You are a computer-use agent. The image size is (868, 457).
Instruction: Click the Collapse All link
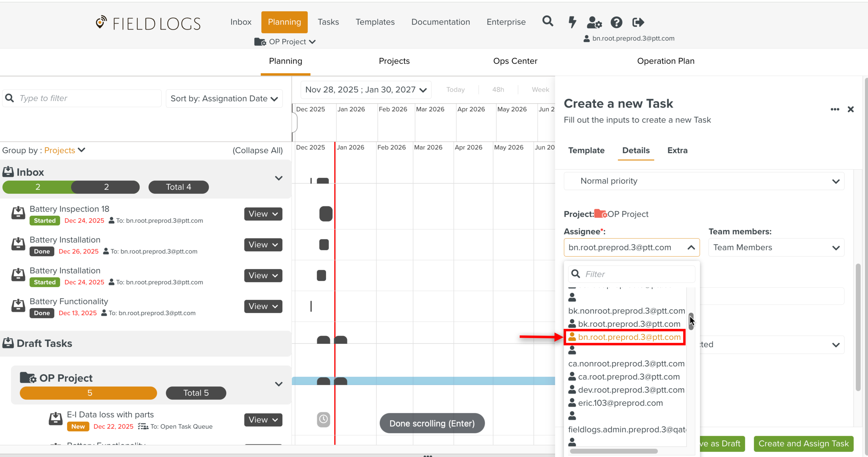click(x=257, y=150)
